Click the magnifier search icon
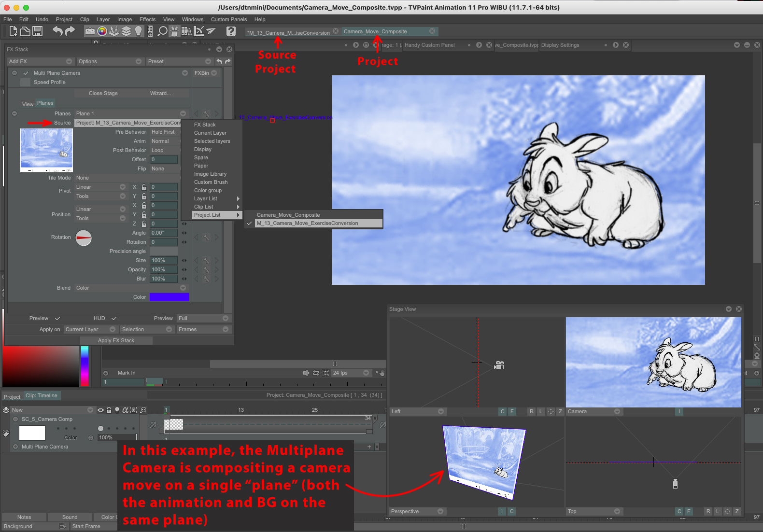Screen dimensions: 763x532 [163, 31]
